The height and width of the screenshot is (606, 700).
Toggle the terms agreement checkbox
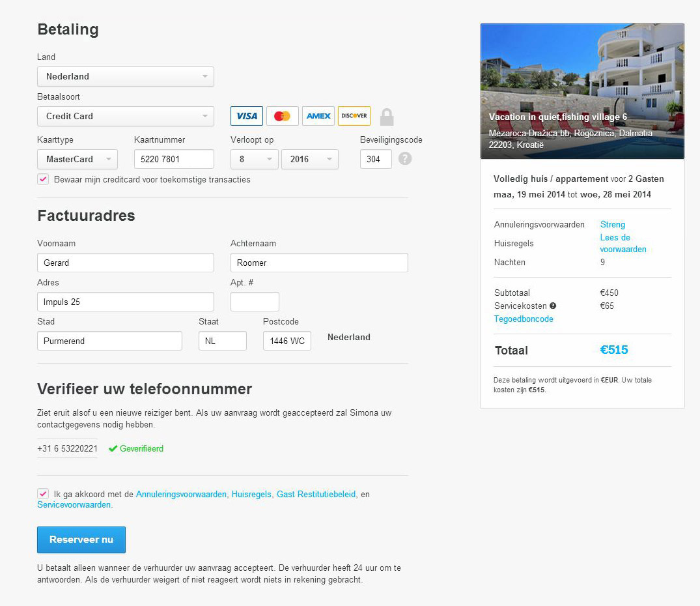tap(43, 494)
